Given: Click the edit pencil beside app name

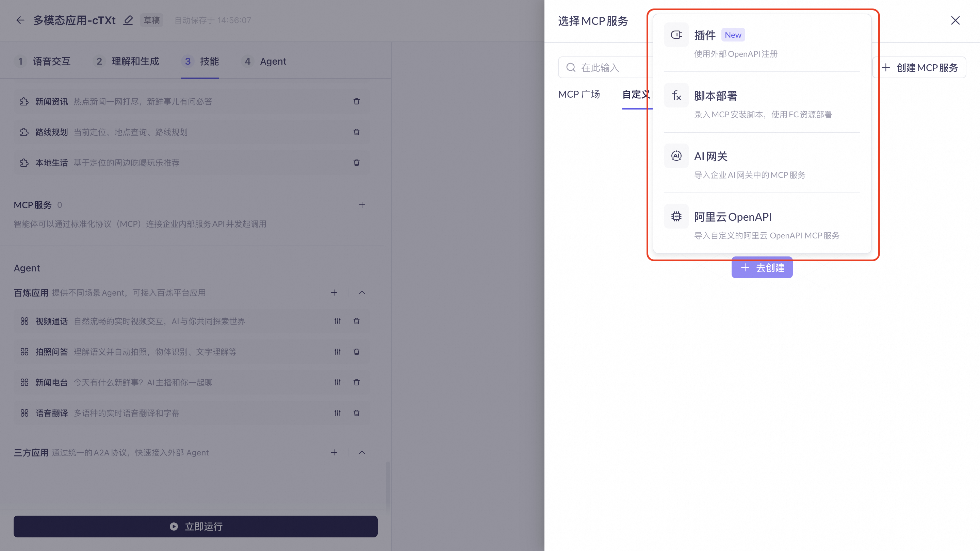Looking at the screenshot, I should point(128,20).
